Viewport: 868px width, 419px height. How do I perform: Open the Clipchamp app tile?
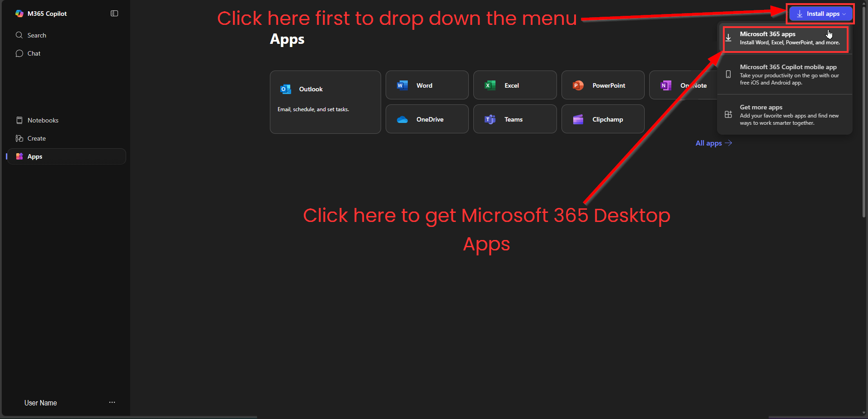[603, 119]
